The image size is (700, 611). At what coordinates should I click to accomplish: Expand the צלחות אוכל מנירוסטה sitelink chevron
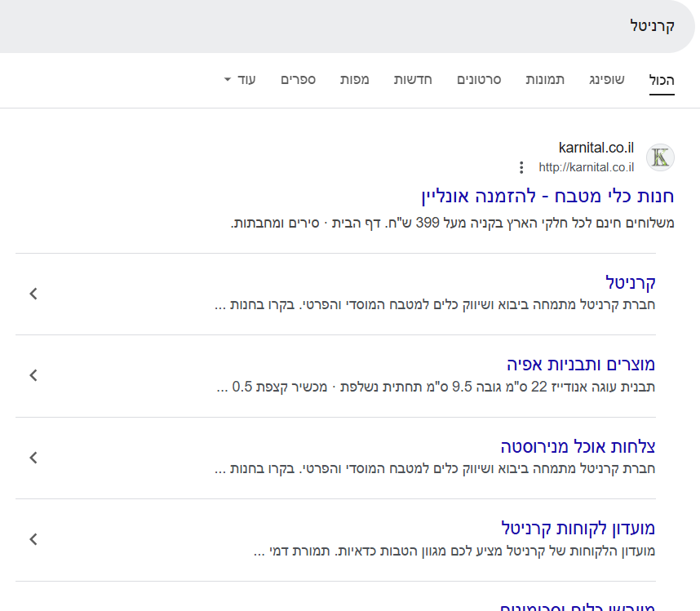tap(33, 458)
